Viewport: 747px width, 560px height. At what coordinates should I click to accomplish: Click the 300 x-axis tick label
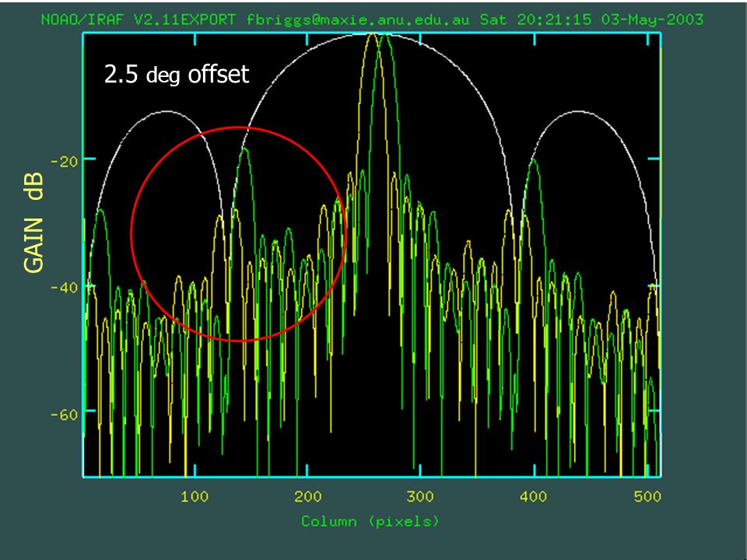[420, 497]
